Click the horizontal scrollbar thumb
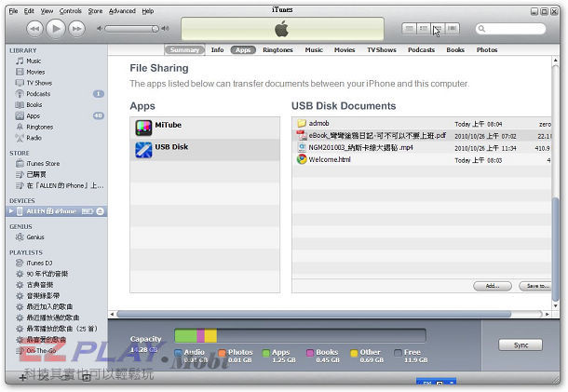The width and height of the screenshot is (568, 392). (314, 314)
